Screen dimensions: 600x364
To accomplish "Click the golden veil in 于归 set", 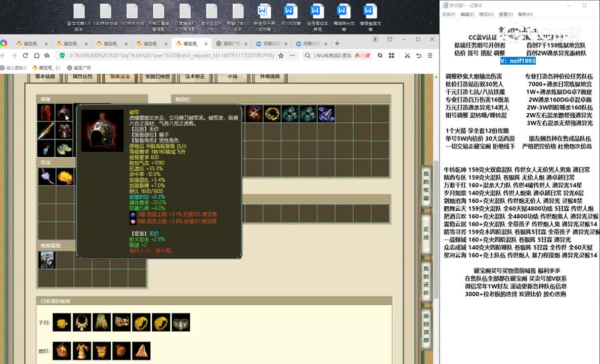I will pos(101,323).
